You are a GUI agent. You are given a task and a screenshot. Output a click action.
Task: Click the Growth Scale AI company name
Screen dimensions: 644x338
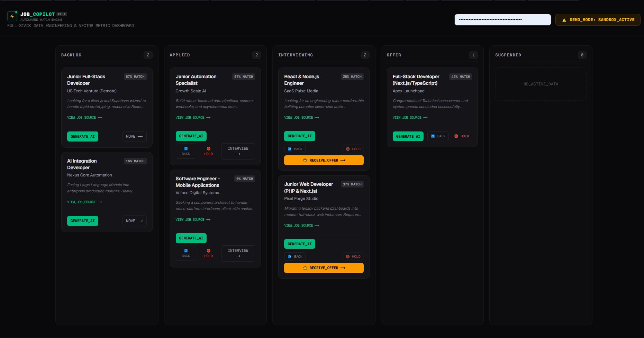(191, 91)
